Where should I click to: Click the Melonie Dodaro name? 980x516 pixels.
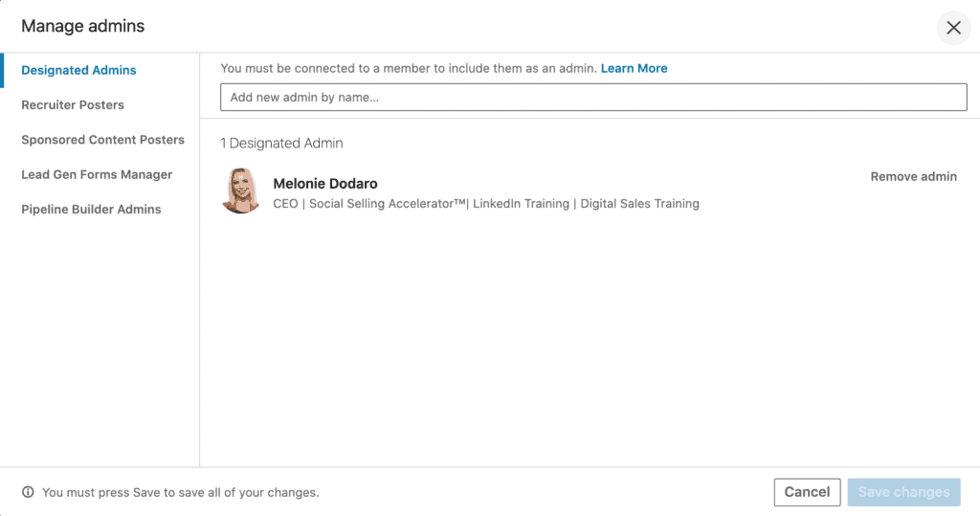click(324, 184)
